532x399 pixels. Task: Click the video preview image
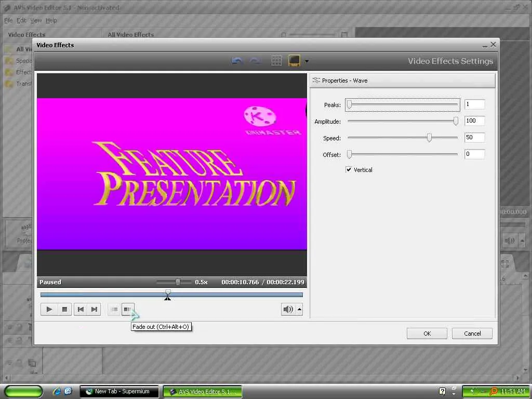171,174
